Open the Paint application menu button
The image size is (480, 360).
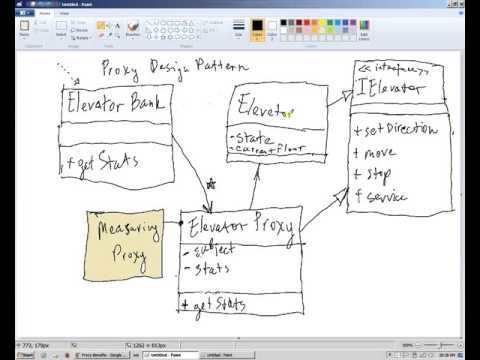tap(25, 13)
